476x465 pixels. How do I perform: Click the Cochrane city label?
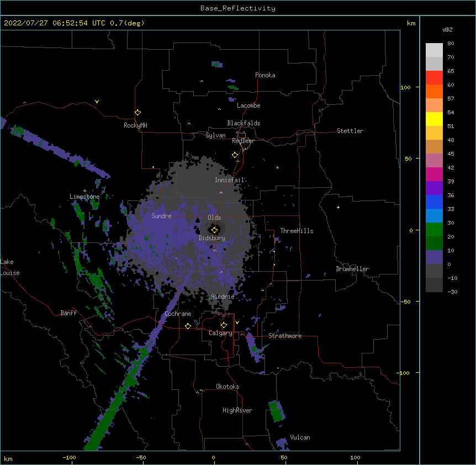[x=178, y=314]
